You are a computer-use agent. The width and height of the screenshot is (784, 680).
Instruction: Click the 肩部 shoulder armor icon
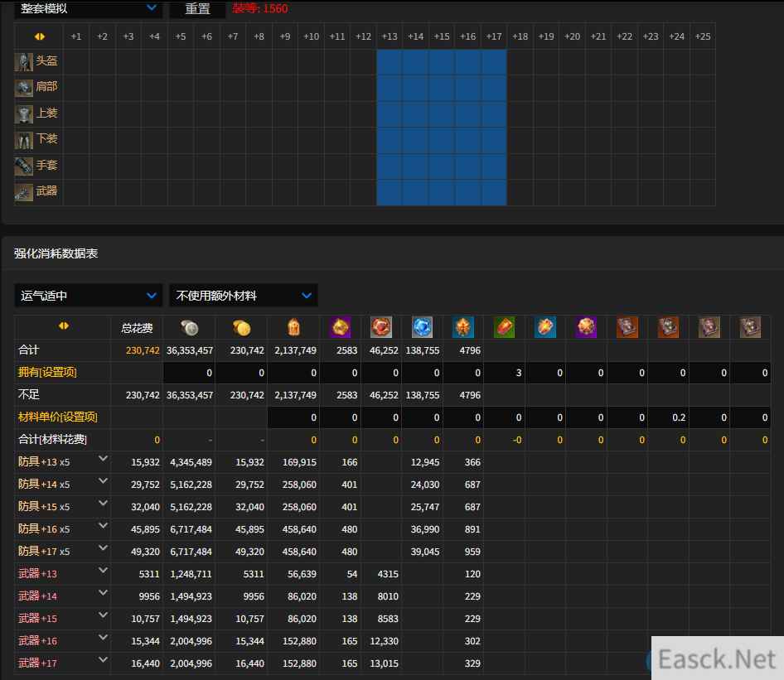click(23, 88)
